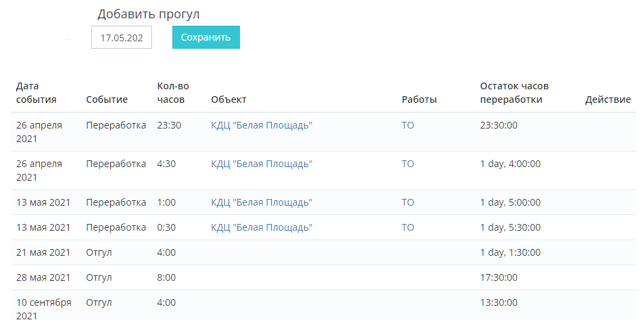Open КДЦ "Белая Площадь" link in 1:00 row
The width and height of the screenshot is (644, 320).
coord(262,202)
